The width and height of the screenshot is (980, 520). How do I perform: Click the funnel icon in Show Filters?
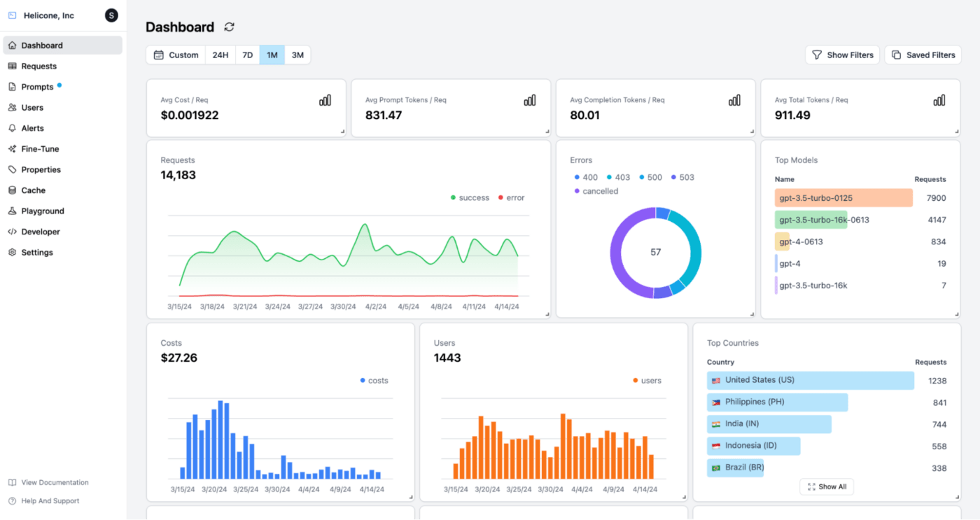click(817, 55)
